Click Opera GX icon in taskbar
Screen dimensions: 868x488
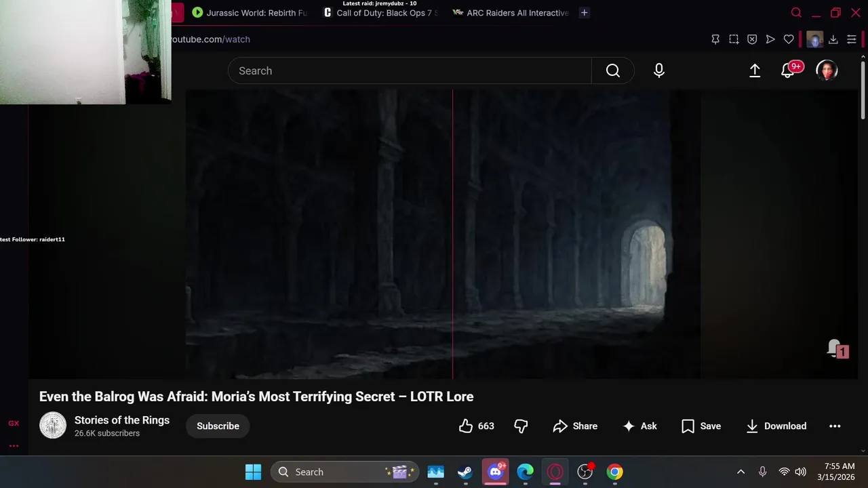point(555,472)
